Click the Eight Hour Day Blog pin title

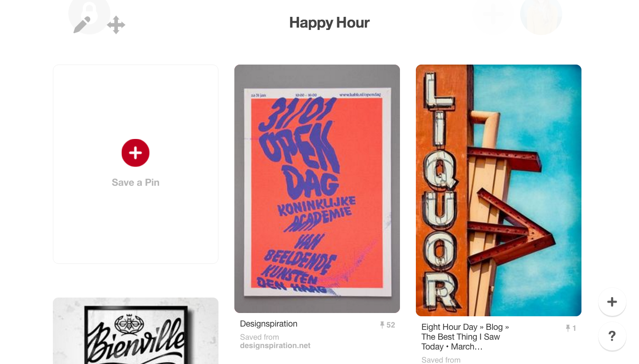tap(465, 337)
